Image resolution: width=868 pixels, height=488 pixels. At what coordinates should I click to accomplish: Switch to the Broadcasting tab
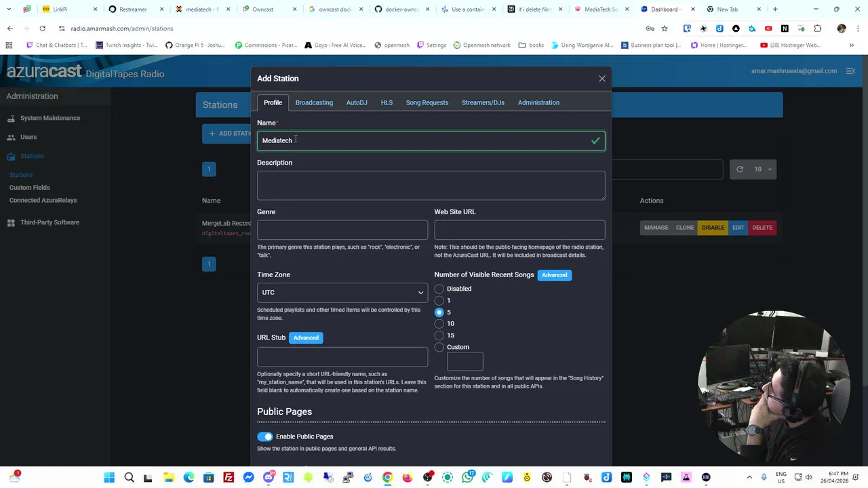click(314, 102)
